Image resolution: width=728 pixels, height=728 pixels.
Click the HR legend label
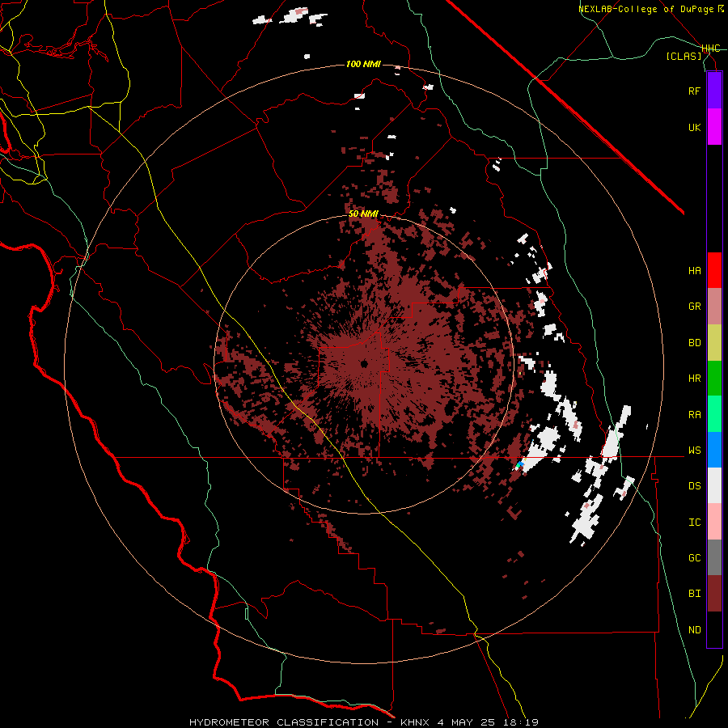(x=694, y=379)
